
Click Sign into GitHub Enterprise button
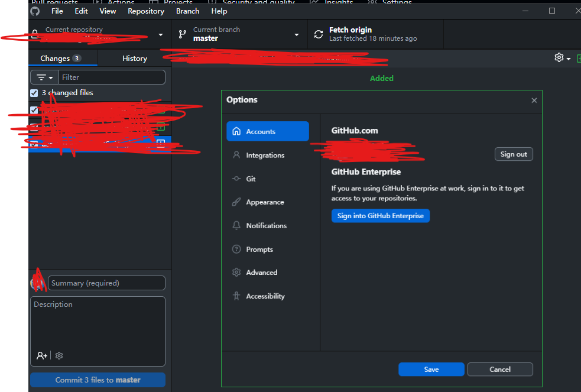pos(380,216)
